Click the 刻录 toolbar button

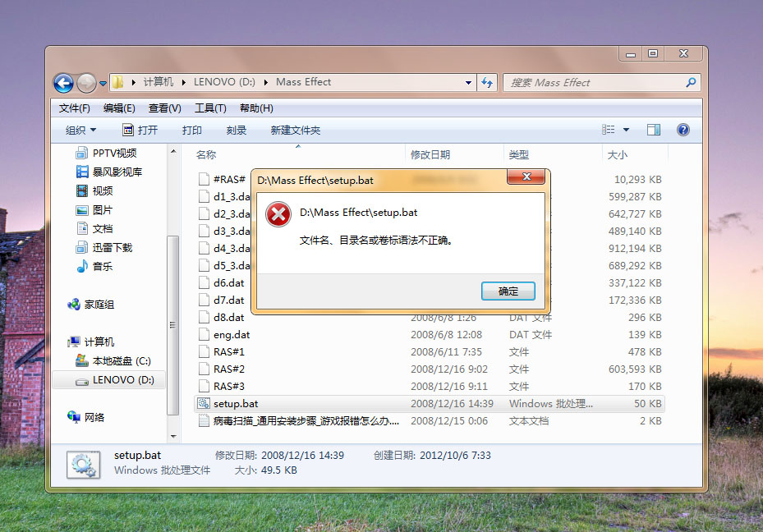click(236, 131)
